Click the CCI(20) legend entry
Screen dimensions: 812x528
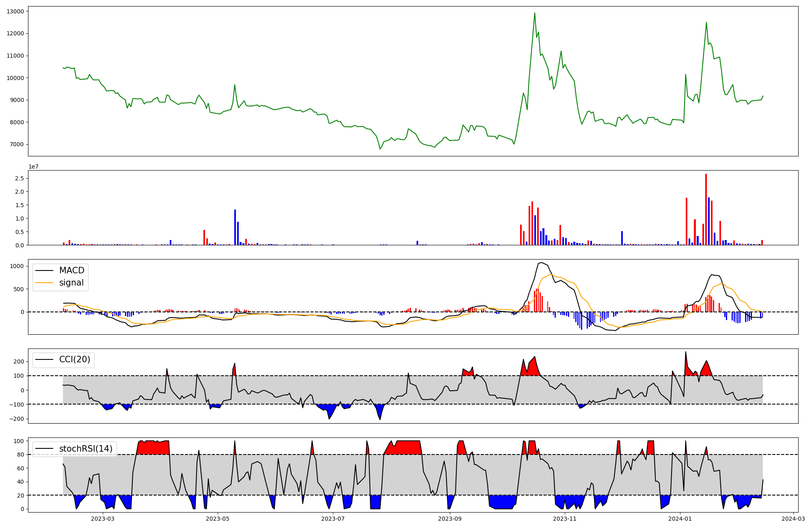click(74, 359)
